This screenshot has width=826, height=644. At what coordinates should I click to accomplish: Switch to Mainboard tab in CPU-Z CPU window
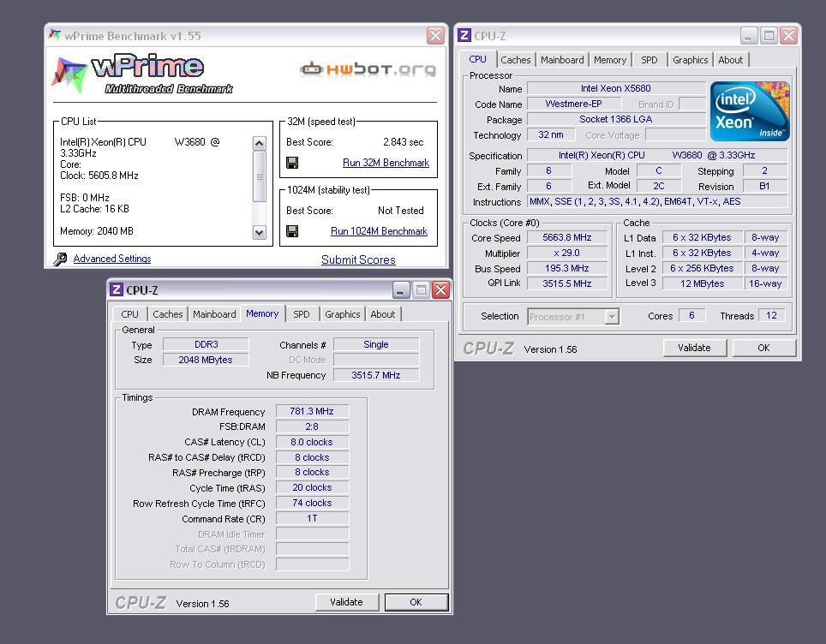[562, 60]
